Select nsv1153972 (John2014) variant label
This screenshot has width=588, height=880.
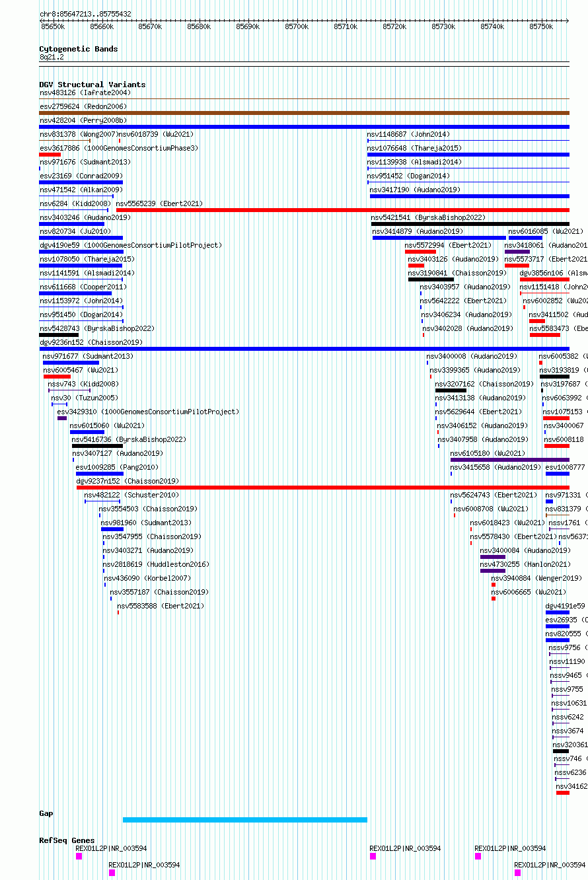[x=81, y=301]
